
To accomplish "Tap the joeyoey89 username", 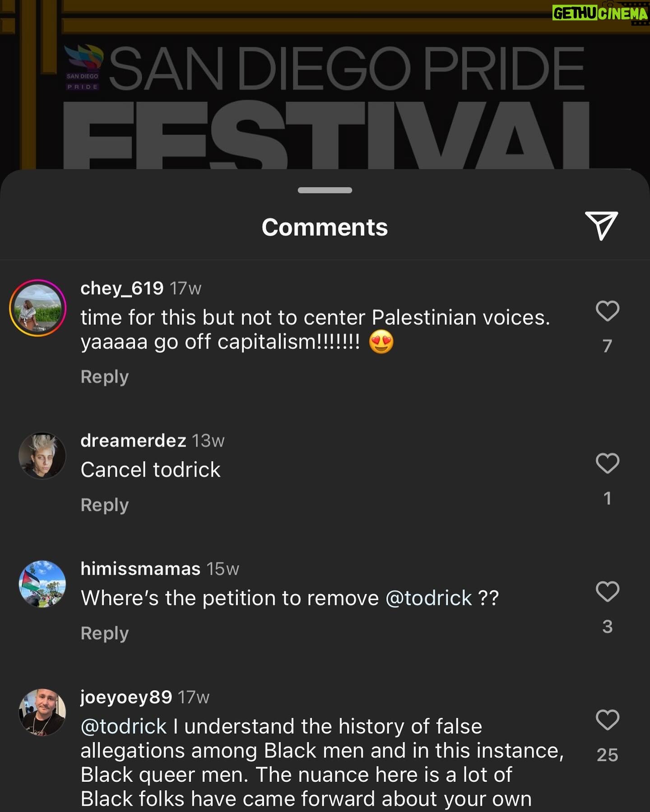I will click(x=126, y=697).
